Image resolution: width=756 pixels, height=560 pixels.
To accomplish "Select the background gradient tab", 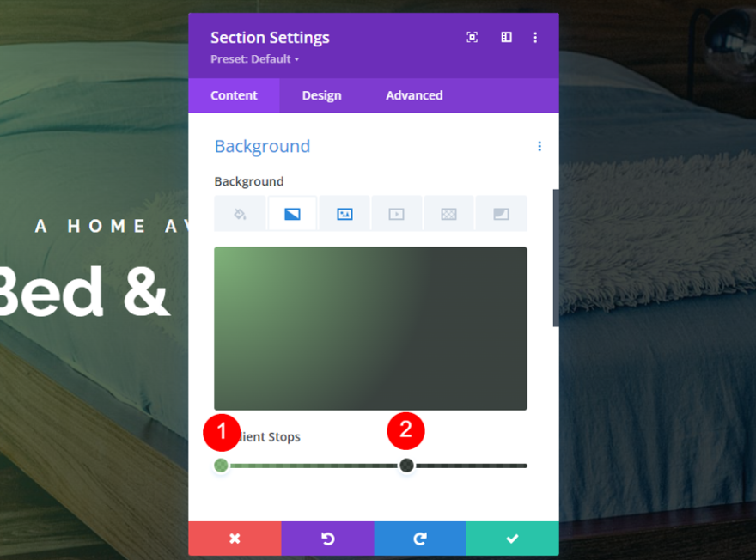I will [x=292, y=214].
